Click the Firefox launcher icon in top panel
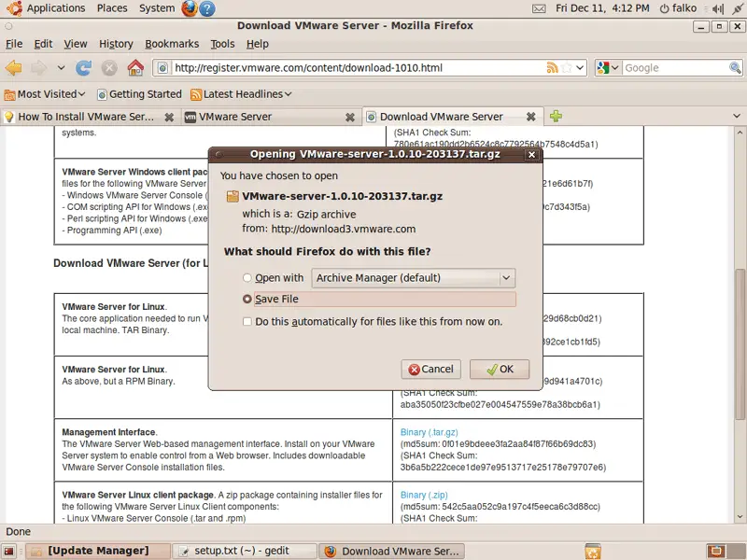747x560 pixels. pos(190,8)
